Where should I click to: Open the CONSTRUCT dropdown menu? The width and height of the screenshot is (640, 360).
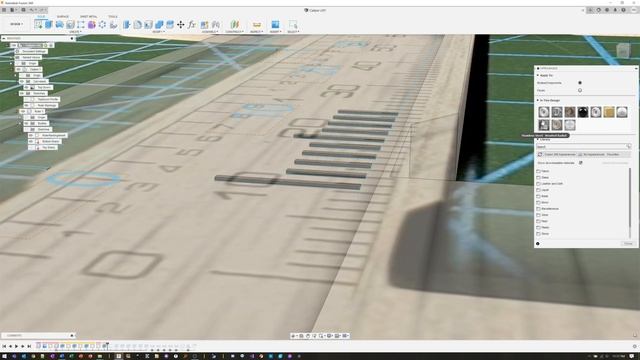pyautogui.click(x=234, y=31)
